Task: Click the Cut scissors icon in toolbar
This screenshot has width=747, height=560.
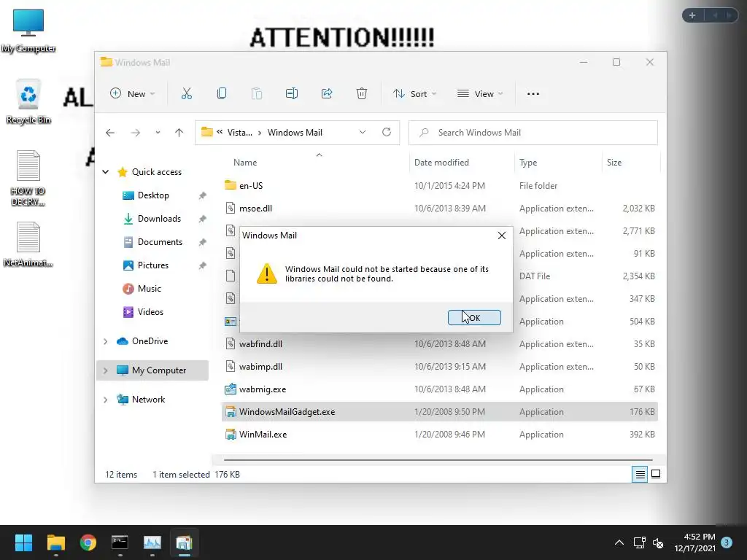Action: (186, 94)
